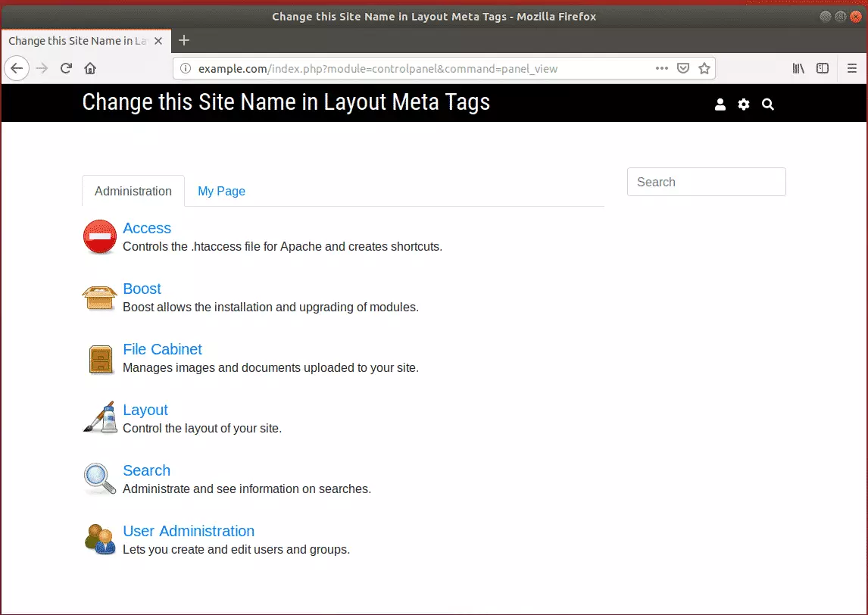The image size is (868, 615).
Task: Open a new browser tab
Action: [x=184, y=40]
